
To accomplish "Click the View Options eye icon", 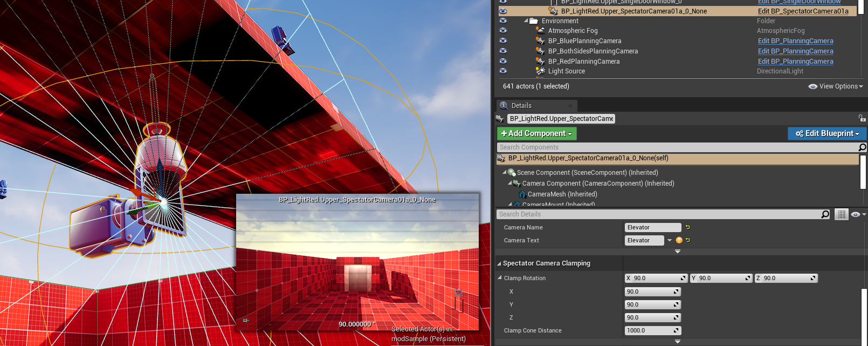I will (x=812, y=86).
